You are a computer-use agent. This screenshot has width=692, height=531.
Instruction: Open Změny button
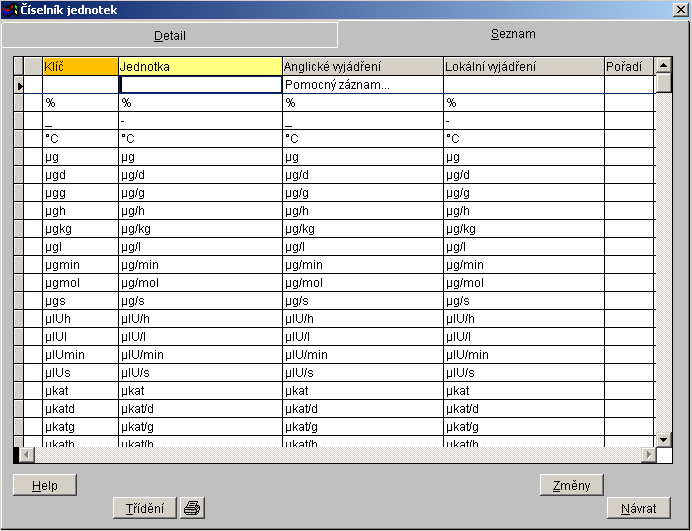click(571, 485)
